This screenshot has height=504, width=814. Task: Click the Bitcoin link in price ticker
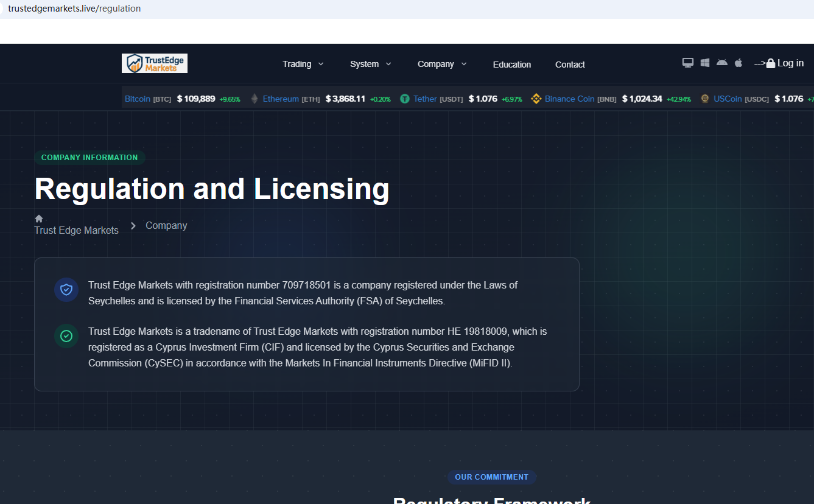[138, 99]
